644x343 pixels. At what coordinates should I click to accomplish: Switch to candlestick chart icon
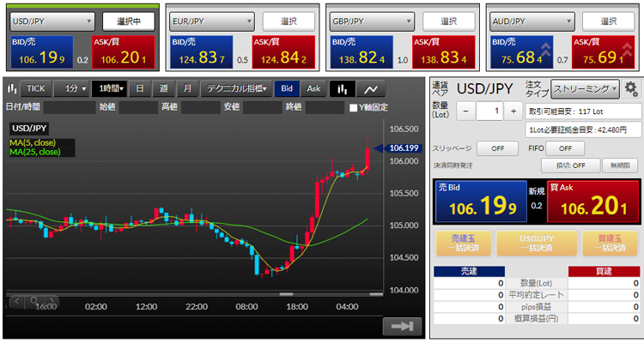pyautogui.click(x=343, y=88)
